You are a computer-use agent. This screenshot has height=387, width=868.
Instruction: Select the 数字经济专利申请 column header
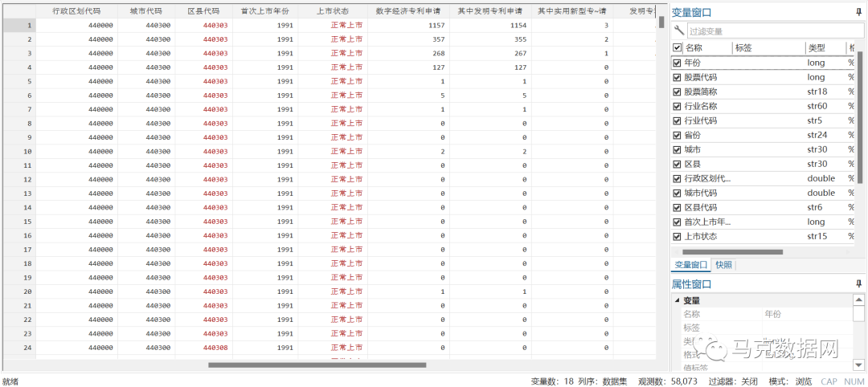pyautogui.click(x=408, y=11)
